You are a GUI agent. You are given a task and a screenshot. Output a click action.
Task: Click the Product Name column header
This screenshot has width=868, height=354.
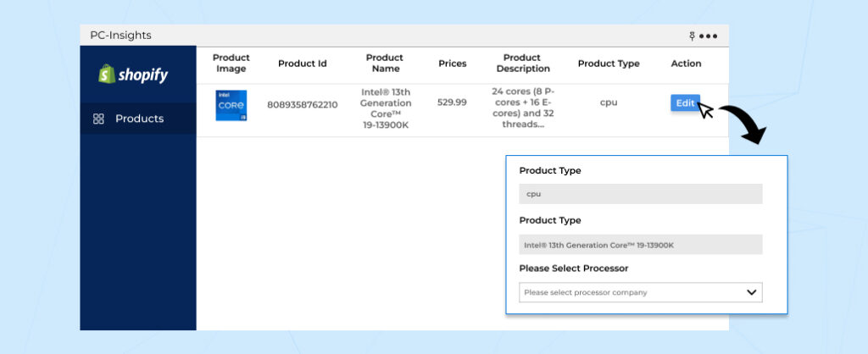(x=385, y=64)
